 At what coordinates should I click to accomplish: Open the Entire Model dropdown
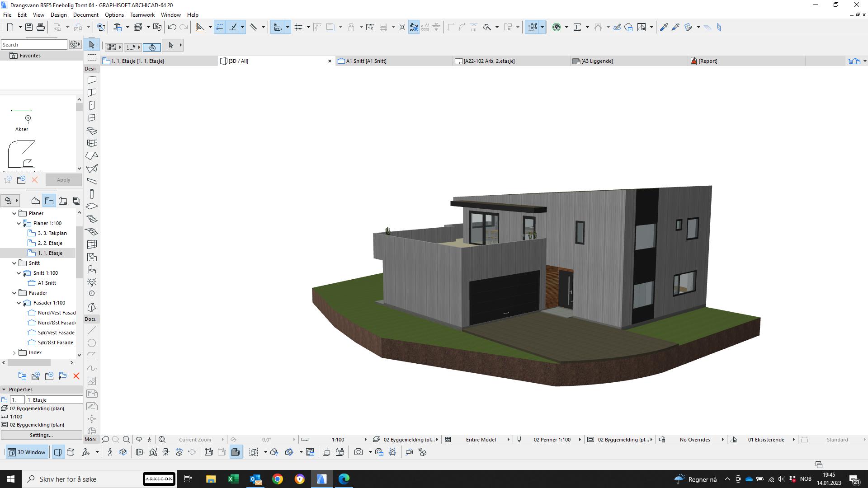tap(481, 439)
